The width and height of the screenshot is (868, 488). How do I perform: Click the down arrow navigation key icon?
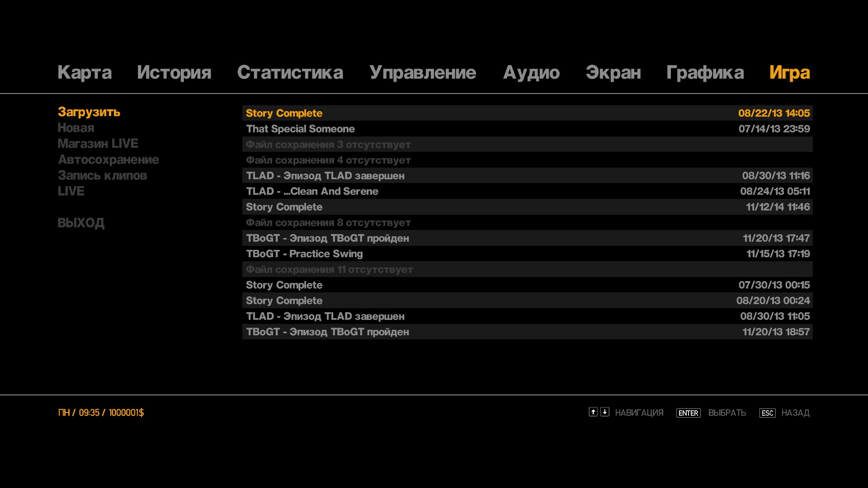[x=604, y=412]
